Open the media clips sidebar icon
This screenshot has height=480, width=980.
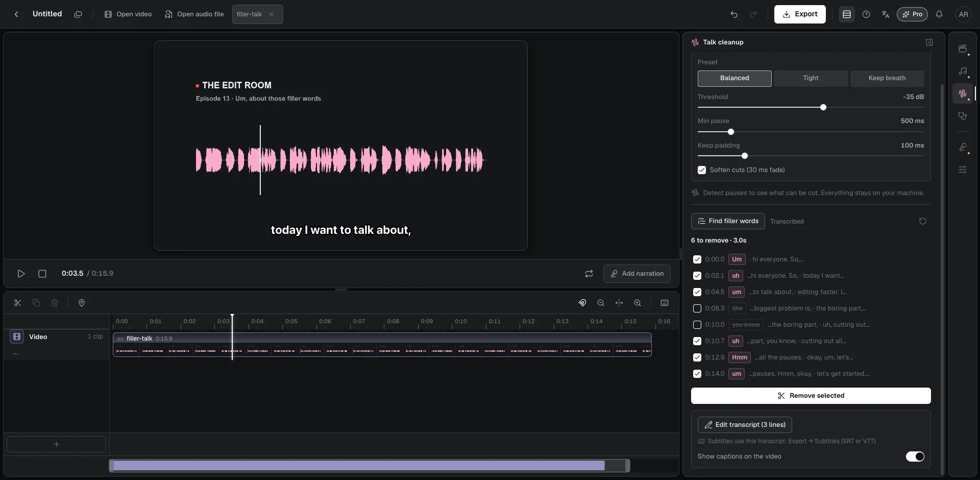963,49
